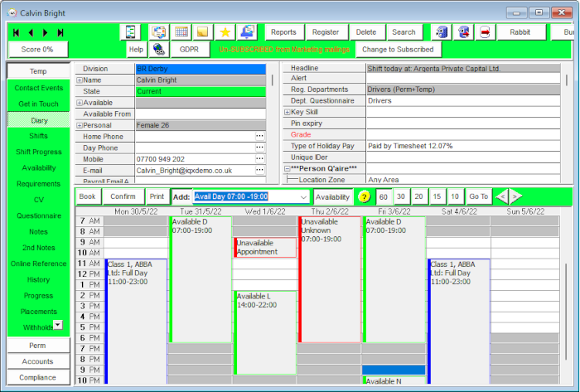Viewport: 580px width, 392px height.
Task: Select the 15 minute interval toggle
Action: click(437, 196)
